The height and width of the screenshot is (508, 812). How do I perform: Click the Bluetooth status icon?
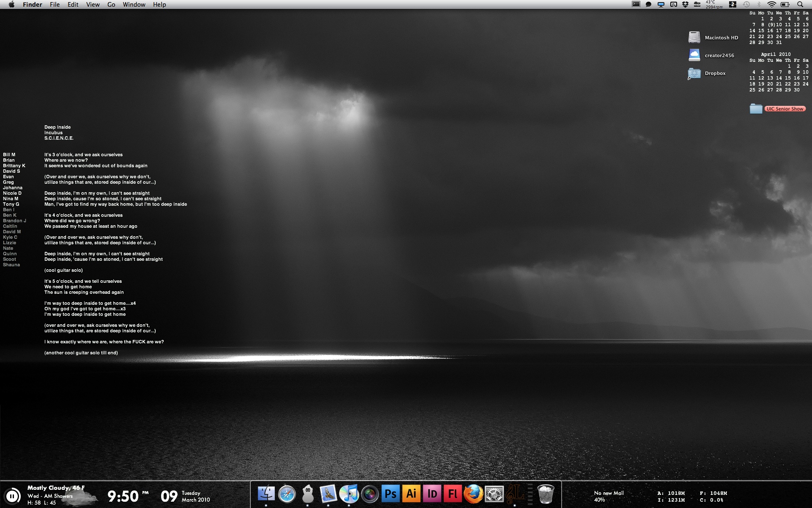[759, 4]
